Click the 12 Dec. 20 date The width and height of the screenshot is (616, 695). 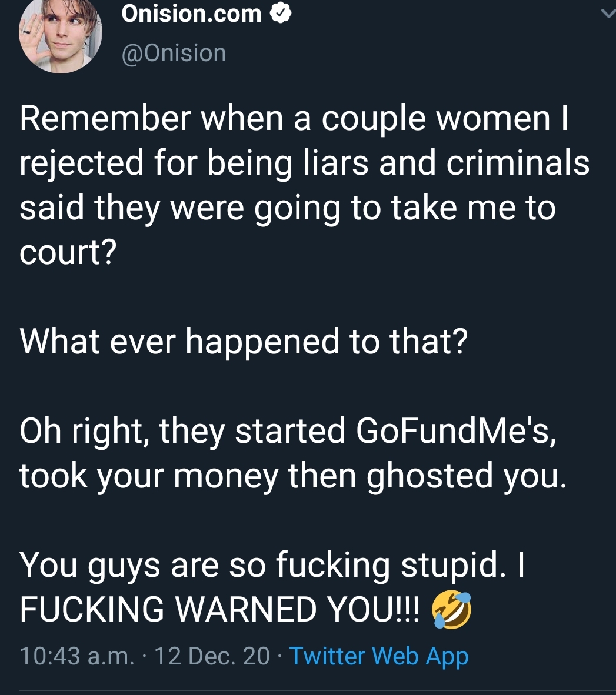(212, 656)
